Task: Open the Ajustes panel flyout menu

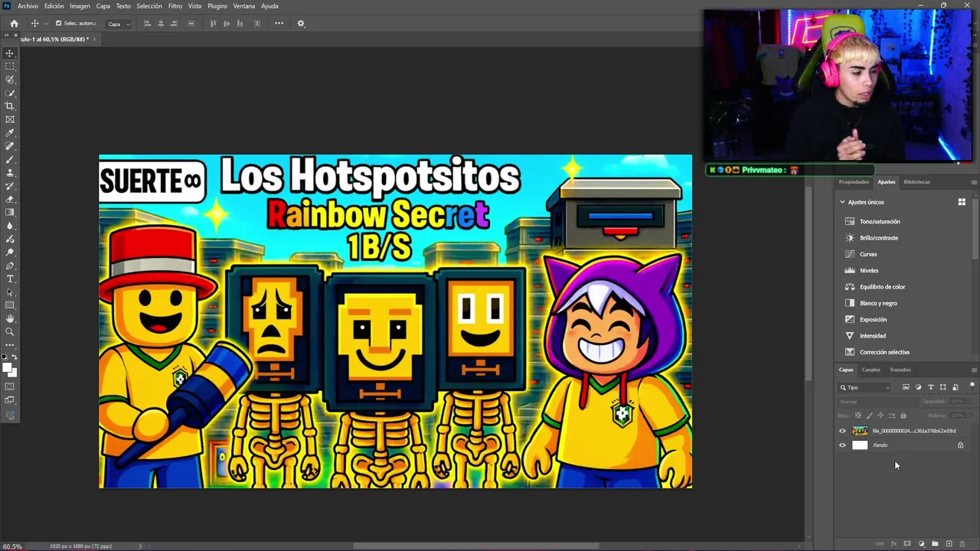Action: (974, 182)
